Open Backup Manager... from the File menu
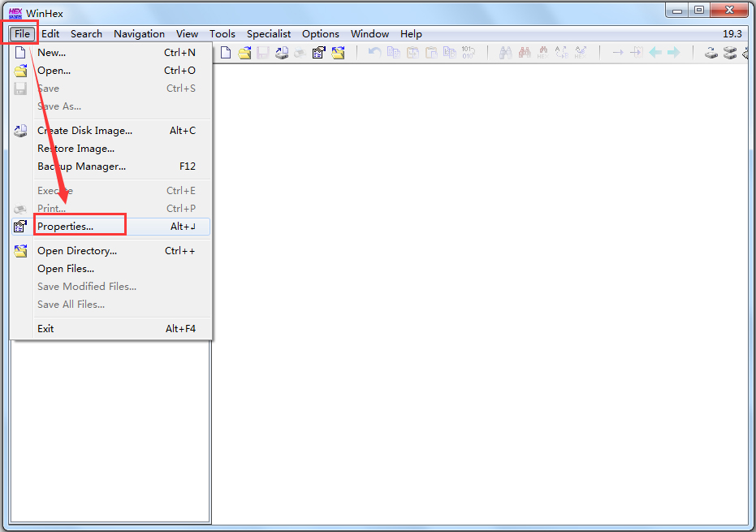This screenshot has height=532, width=756. 111,167
